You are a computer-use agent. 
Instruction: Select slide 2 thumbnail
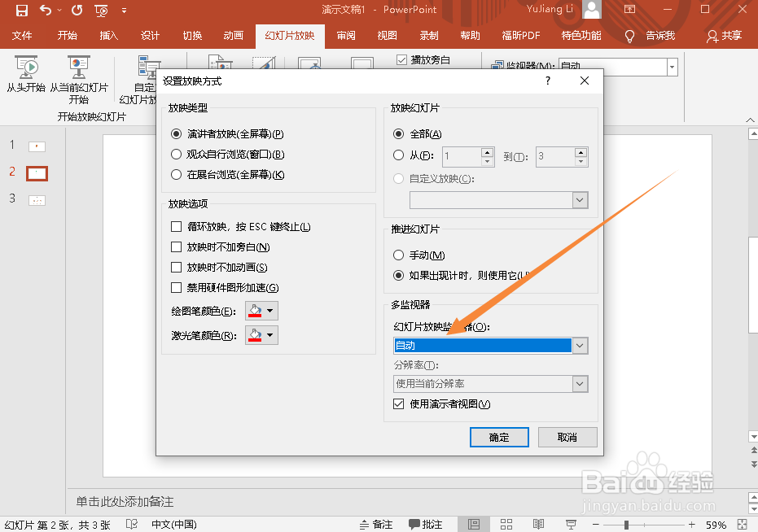point(37,173)
